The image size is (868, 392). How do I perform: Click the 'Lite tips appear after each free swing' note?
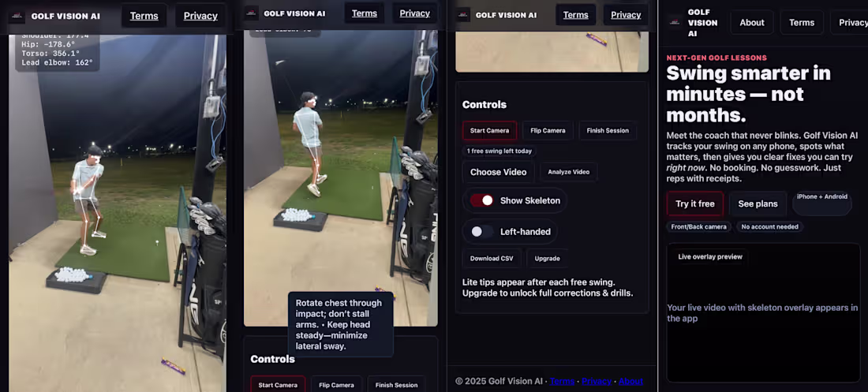tap(548, 287)
